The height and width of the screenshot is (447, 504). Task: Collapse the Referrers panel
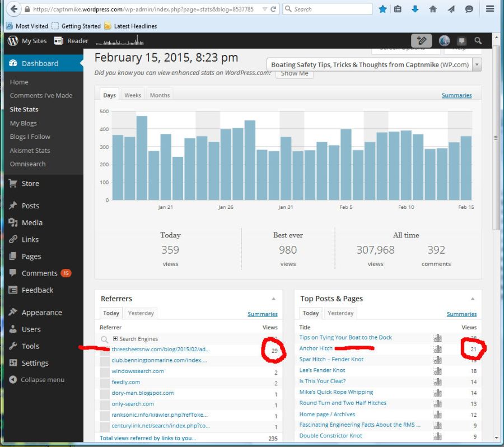(x=273, y=299)
